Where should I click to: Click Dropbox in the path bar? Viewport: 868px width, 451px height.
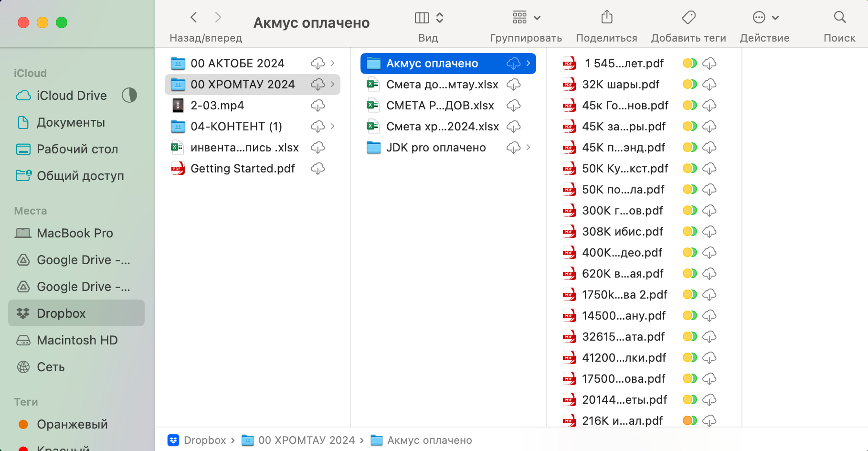tap(204, 440)
